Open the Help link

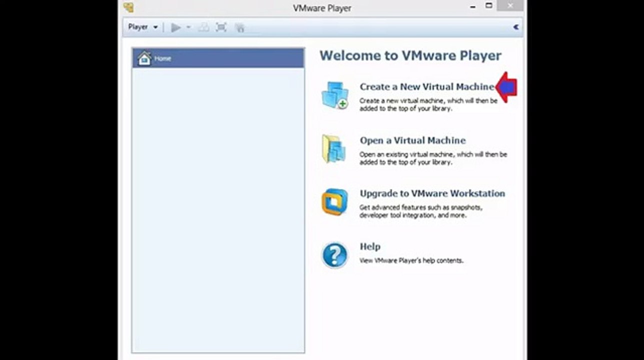pyautogui.click(x=370, y=246)
